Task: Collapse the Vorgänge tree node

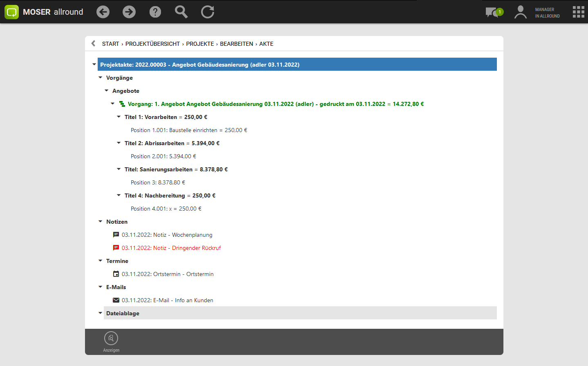Action: point(101,78)
